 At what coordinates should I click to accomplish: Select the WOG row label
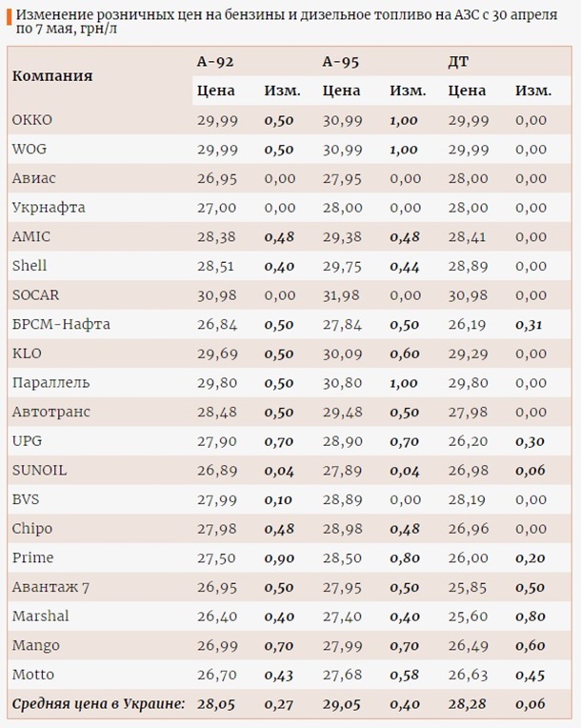pyautogui.click(x=30, y=150)
